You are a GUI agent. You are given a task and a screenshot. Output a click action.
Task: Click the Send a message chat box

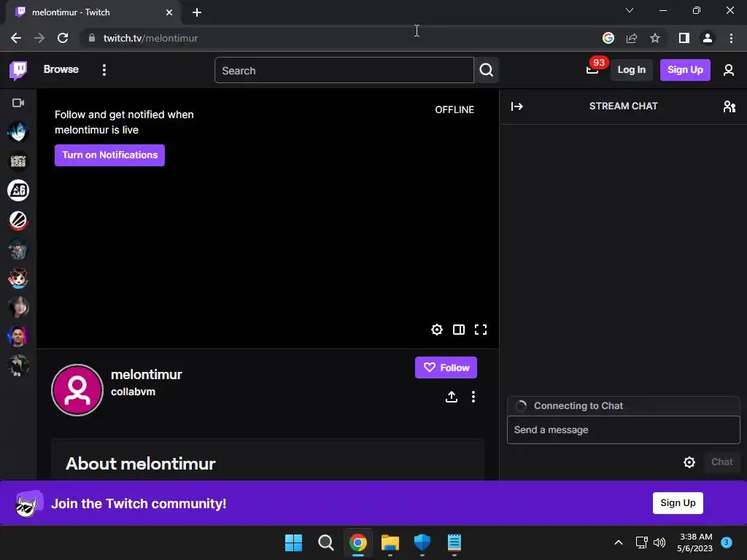pos(623,430)
